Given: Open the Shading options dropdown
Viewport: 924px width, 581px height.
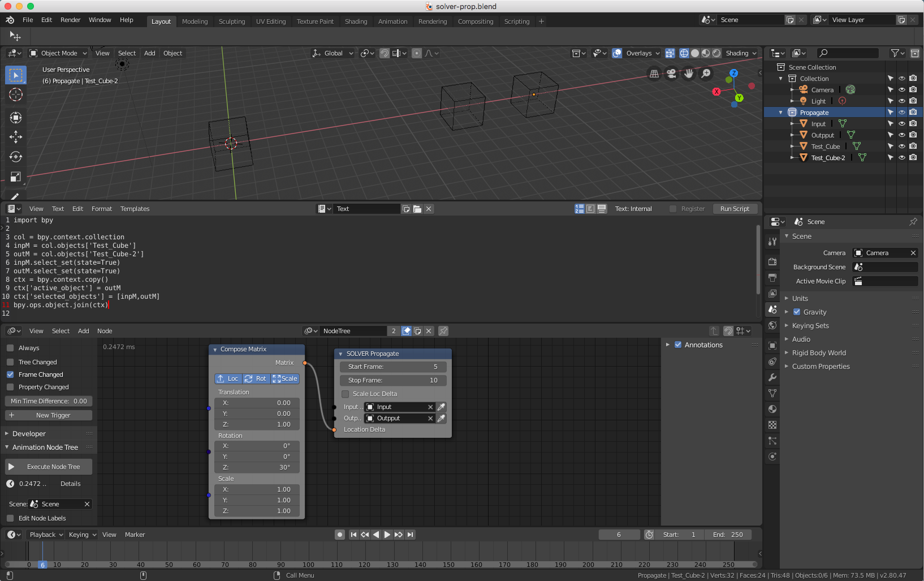Looking at the screenshot, I should click(x=741, y=53).
